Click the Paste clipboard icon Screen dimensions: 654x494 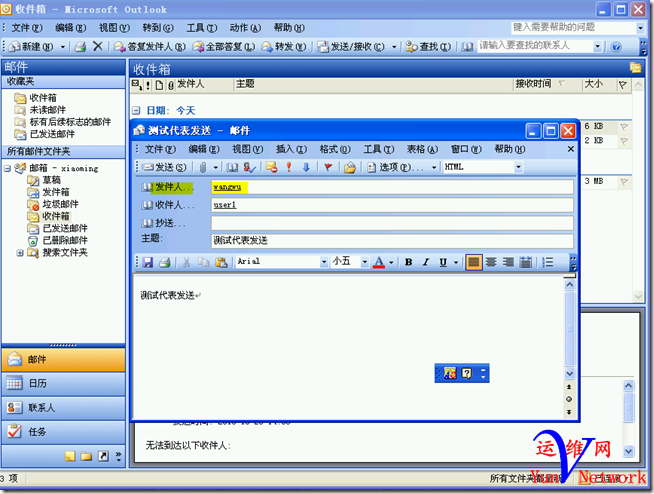point(221,262)
